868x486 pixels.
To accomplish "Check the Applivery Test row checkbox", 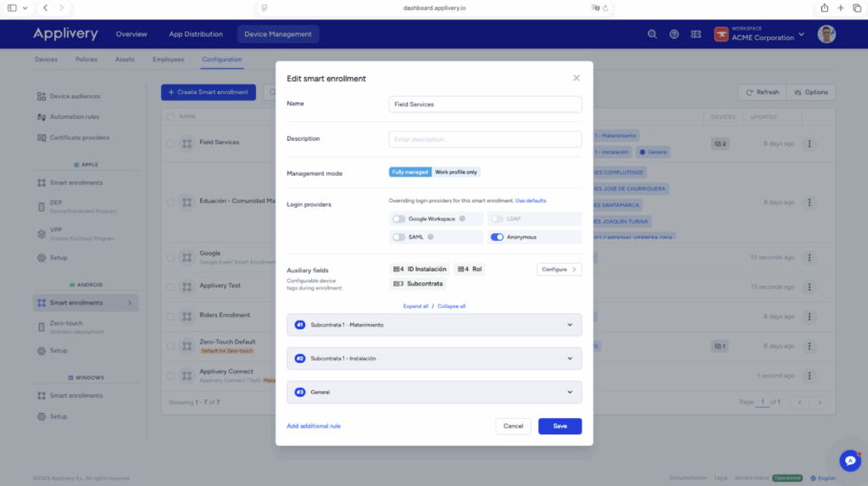I will pyautogui.click(x=170, y=287).
